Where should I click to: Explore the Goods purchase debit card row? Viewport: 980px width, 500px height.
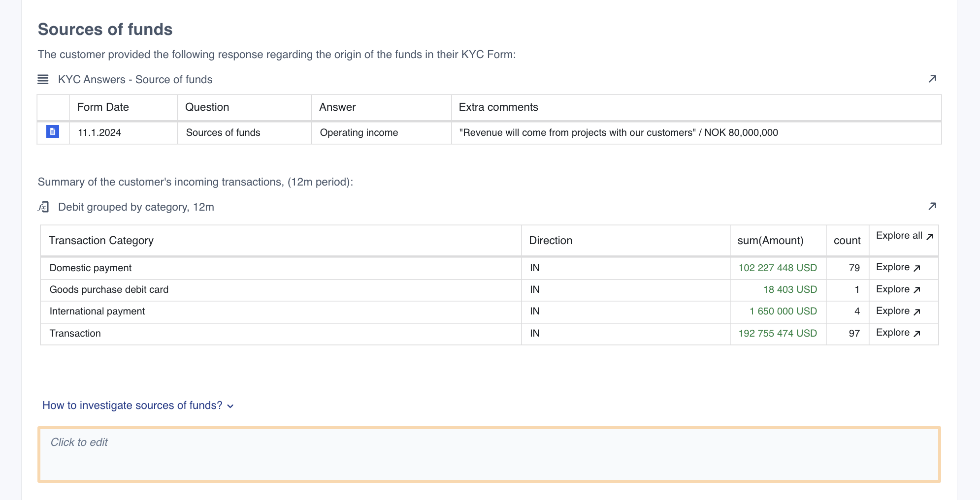click(x=898, y=289)
